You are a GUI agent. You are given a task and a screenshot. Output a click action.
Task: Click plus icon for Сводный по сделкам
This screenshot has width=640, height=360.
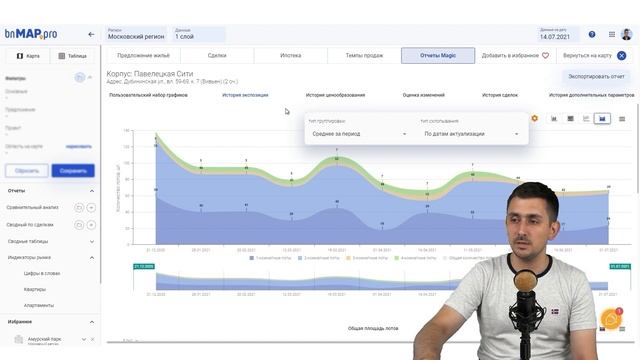tap(91, 225)
